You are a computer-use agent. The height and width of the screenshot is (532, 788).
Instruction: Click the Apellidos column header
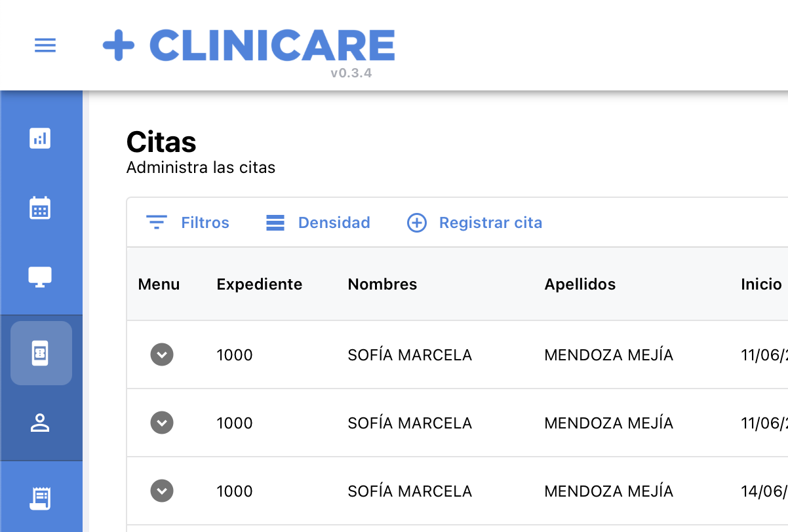pos(580,284)
